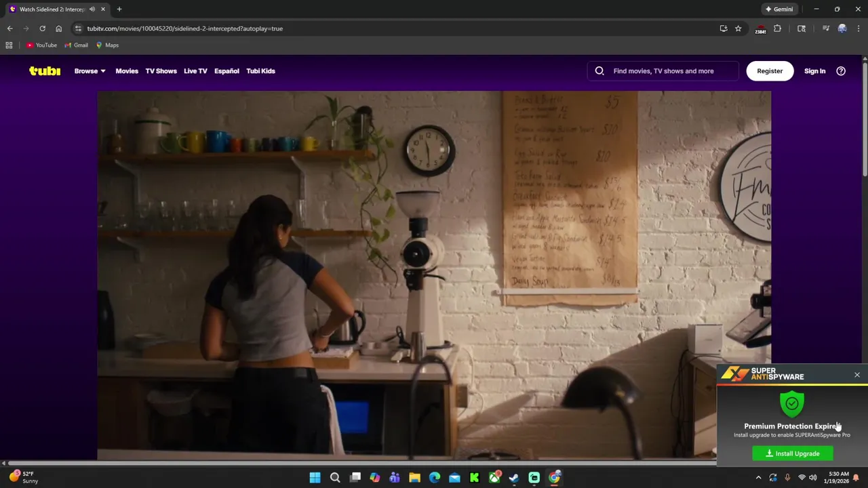Screen dimensions: 868x488
Task: Launch Microsoft Edge from taskbar
Action: pos(435,478)
